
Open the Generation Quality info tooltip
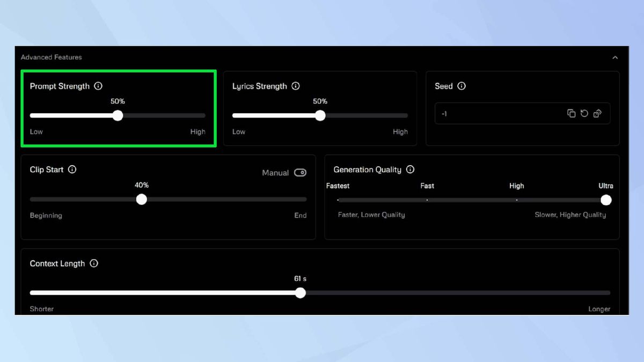point(410,169)
